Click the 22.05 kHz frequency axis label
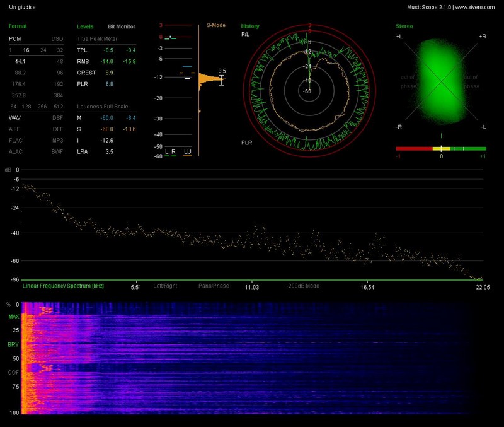The image size is (504, 427). (483, 287)
